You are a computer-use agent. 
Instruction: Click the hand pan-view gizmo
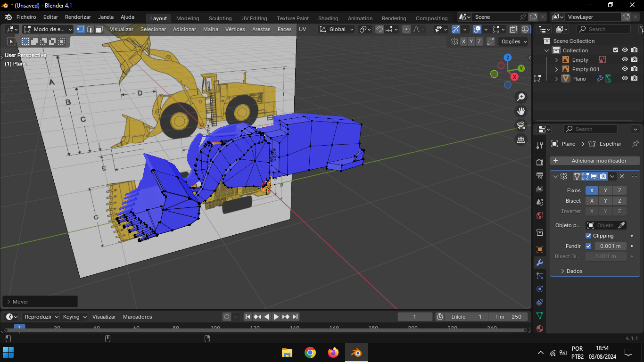tap(521, 111)
